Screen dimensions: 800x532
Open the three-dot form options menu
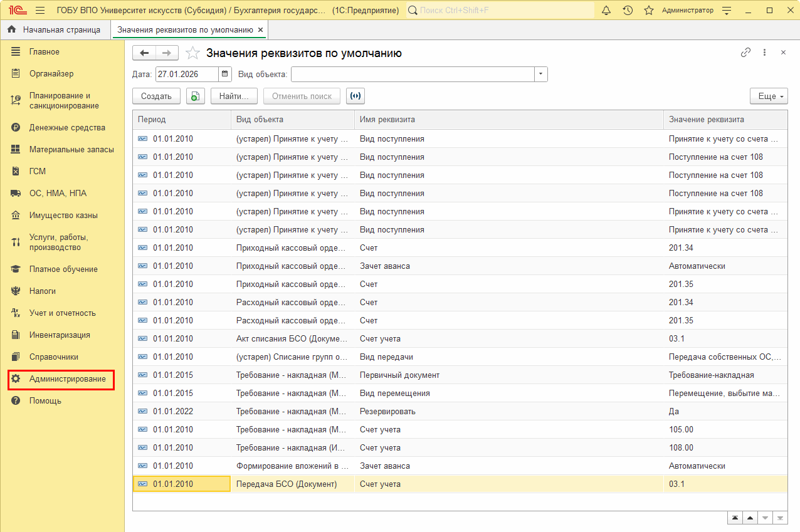(764, 53)
